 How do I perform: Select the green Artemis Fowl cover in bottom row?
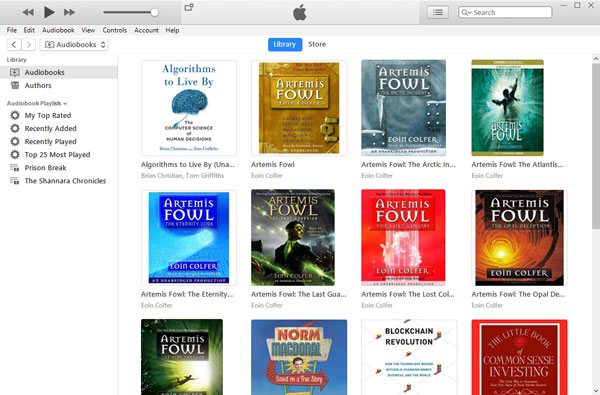(x=182, y=357)
